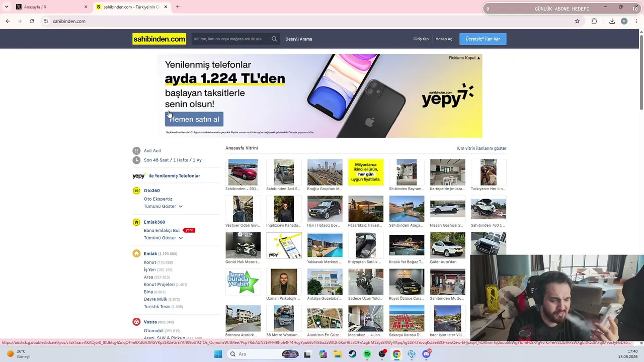
Task: Open the Gönül Halı Motors motorcycle thumbnail
Action: pos(243,245)
